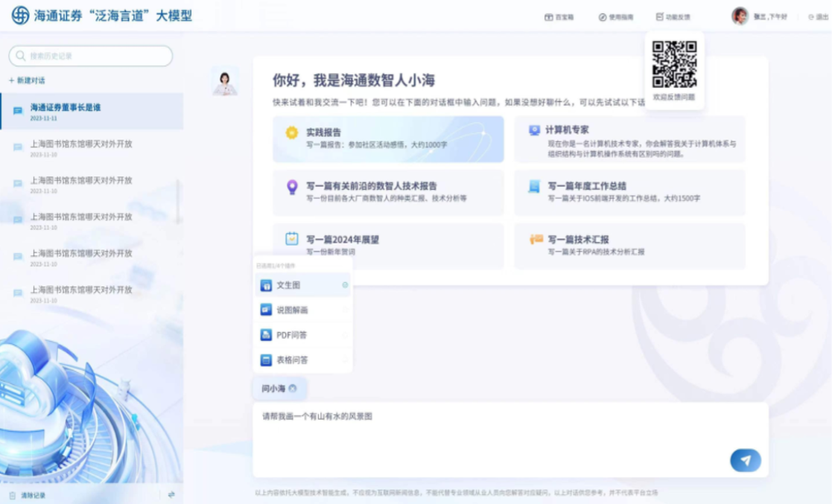Click the 小海 assistant avatar

pos(225,82)
